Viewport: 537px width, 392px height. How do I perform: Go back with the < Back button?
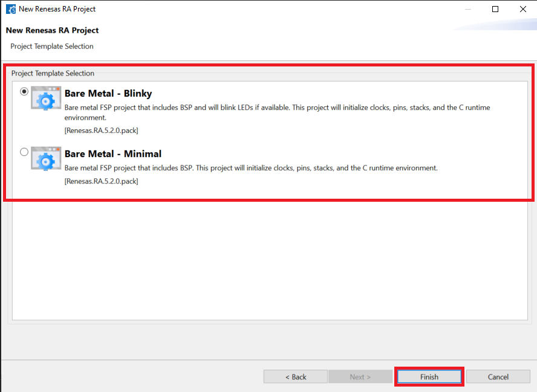point(296,376)
